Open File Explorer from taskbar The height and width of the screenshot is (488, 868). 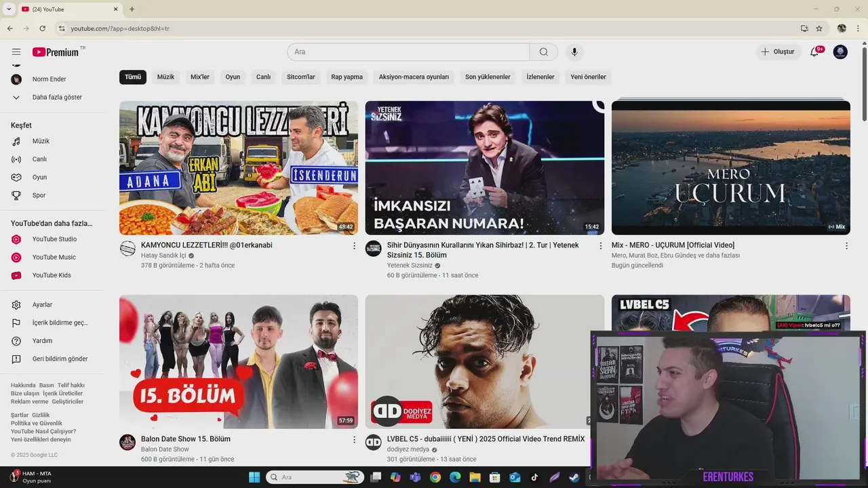(475, 477)
